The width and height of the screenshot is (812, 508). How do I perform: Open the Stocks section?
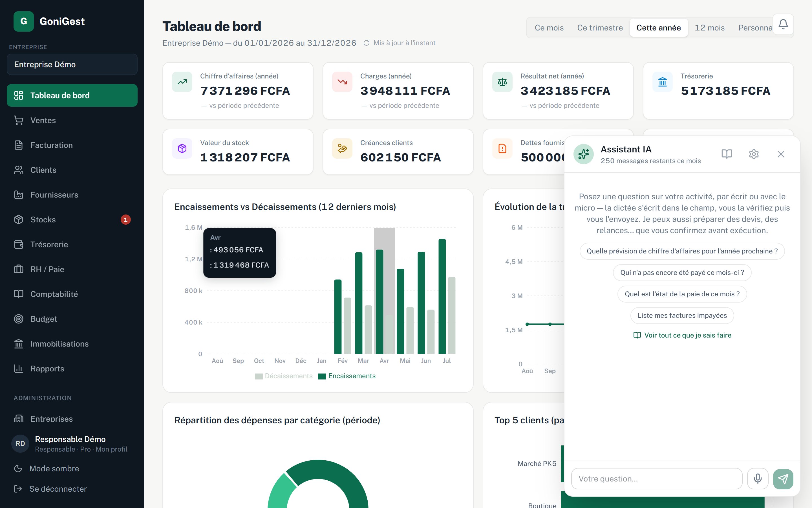tap(72, 220)
